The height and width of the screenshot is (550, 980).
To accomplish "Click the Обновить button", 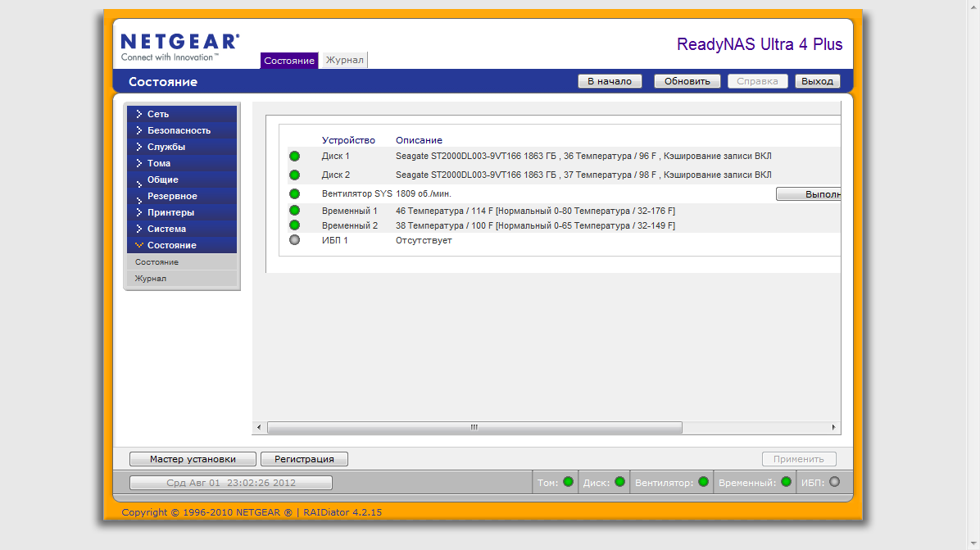I will (687, 81).
